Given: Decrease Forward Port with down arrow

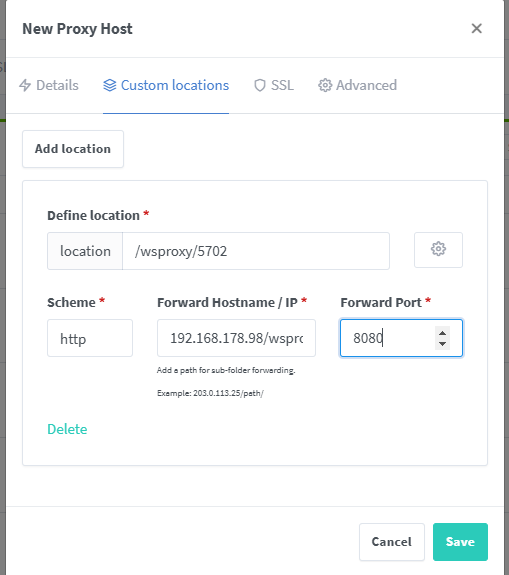Looking at the screenshot, I should tap(443, 344).
